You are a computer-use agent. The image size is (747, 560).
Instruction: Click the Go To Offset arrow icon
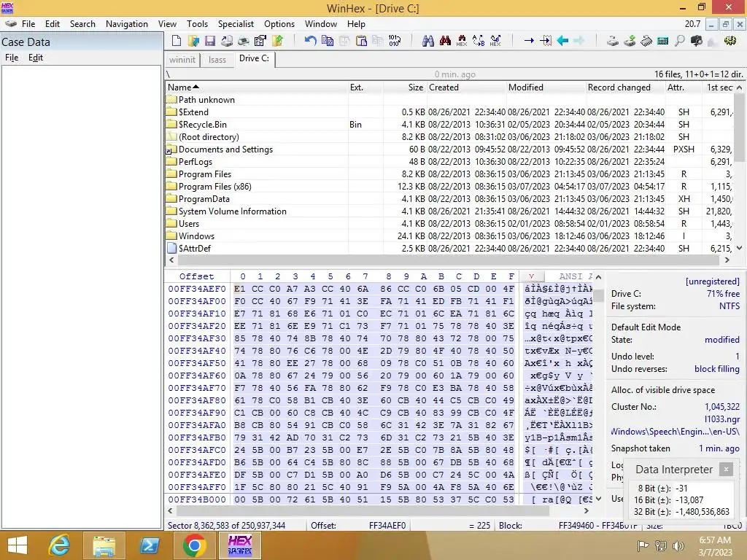(x=529, y=41)
